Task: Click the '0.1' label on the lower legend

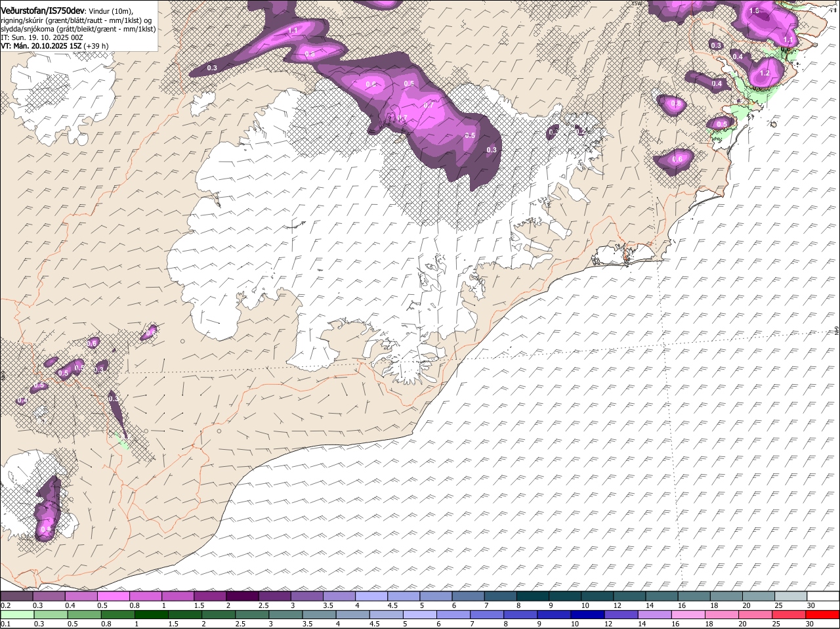Action: pyautogui.click(x=5, y=624)
